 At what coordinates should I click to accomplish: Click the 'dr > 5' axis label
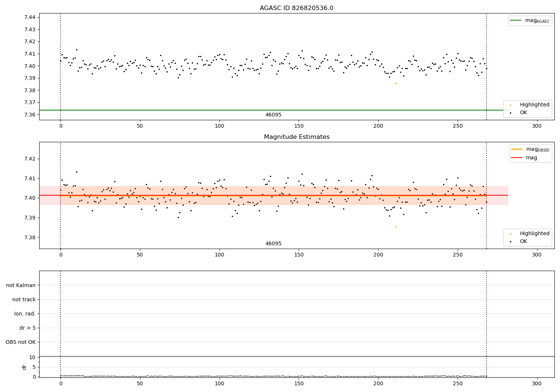tap(28, 328)
